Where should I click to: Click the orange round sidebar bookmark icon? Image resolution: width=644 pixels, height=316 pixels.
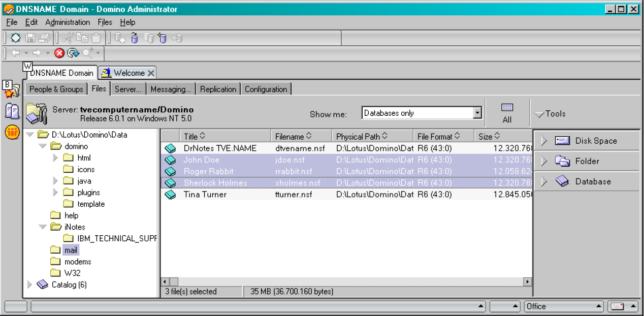pyautogui.click(x=12, y=133)
